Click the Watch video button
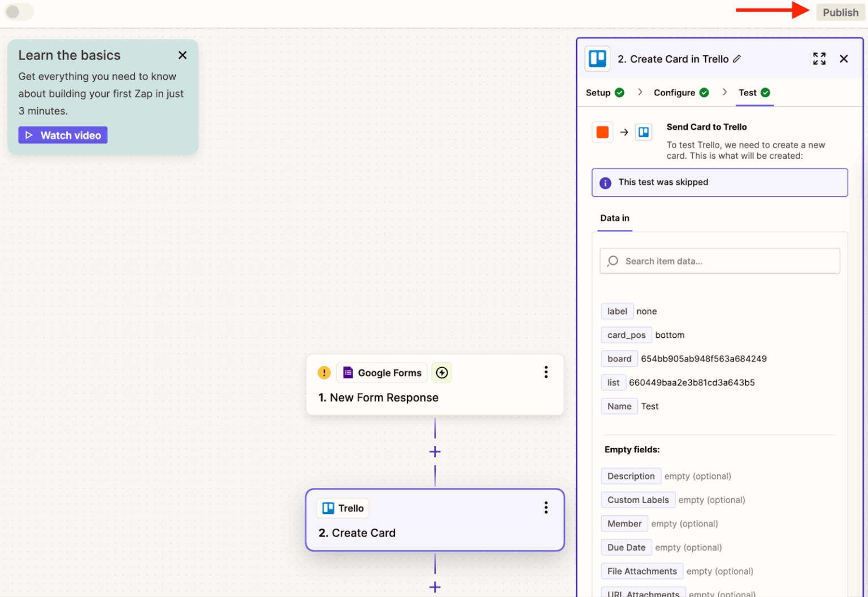The height and width of the screenshot is (597, 868). pos(63,135)
